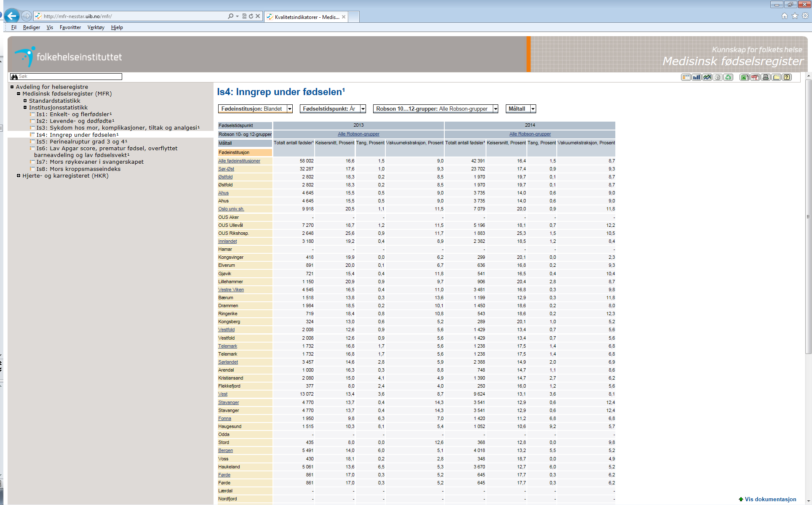The image size is (812, 505).
Task: Click the page vertical scrollbar thumb
Action: click(808, 217)
